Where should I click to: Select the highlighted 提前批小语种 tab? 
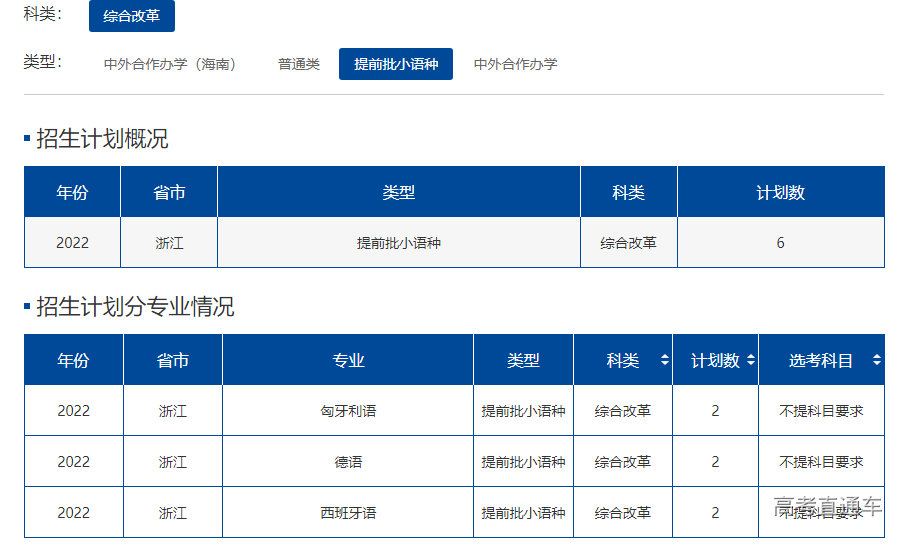coord(396,64)
